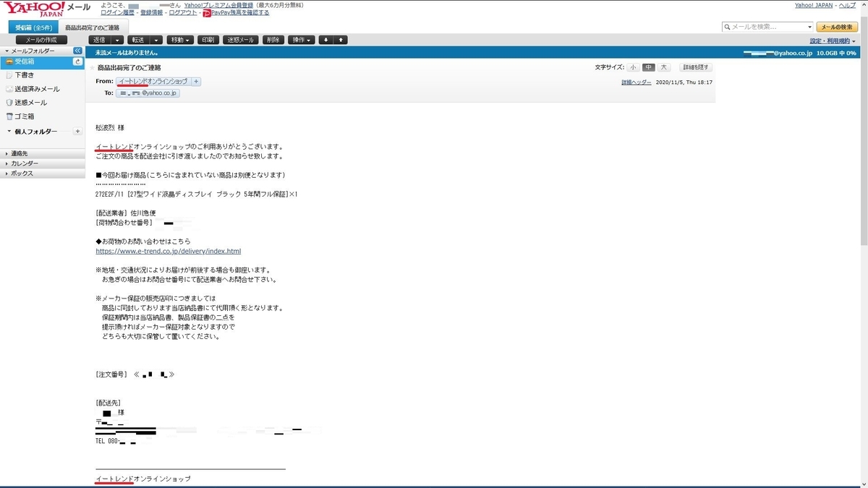
Task: Click the product line 272E2F/11 text
Action: point(197,194)
